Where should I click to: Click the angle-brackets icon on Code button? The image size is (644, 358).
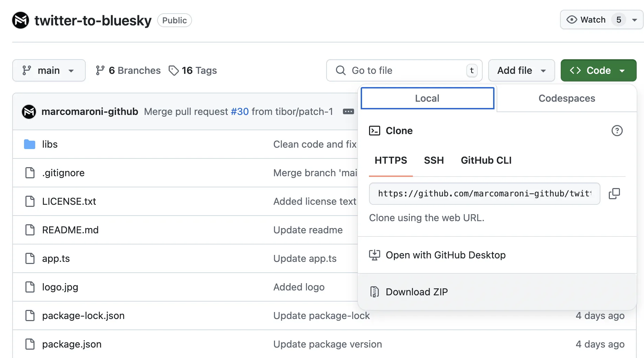[x=575, y=70]
